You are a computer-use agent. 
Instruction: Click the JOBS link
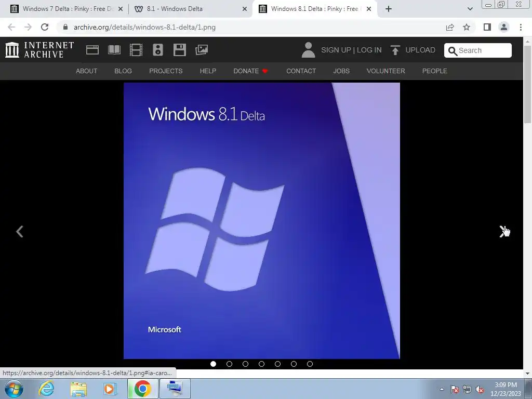pyautogui.click(x=341, y=71)
